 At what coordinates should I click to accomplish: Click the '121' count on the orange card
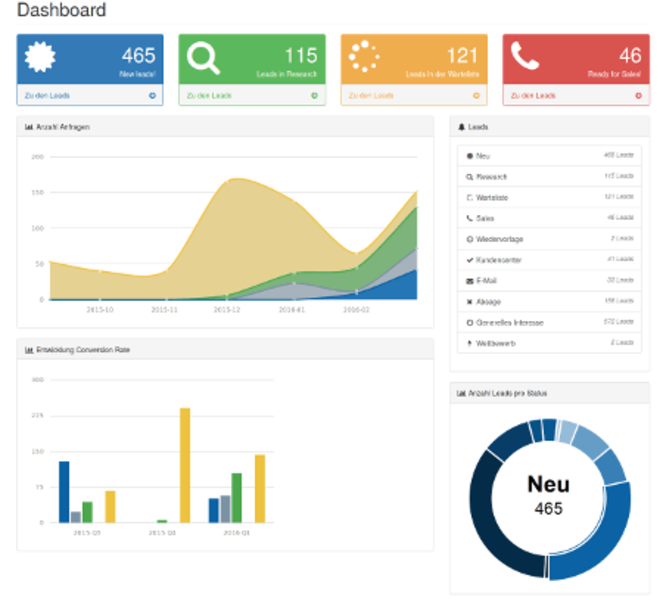[x=463, y=56]
